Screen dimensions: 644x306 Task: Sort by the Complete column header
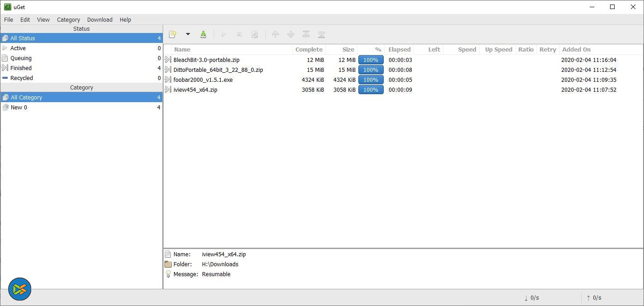tap(309, 49)
